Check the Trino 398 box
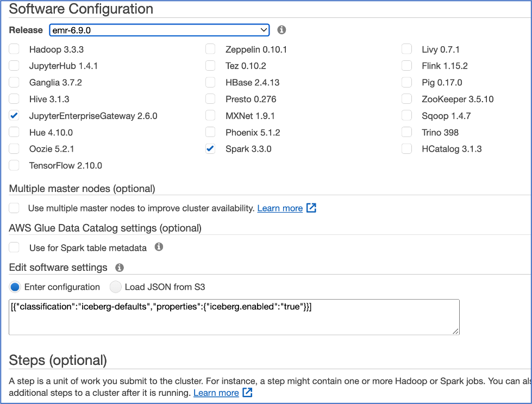 [407, 132]
